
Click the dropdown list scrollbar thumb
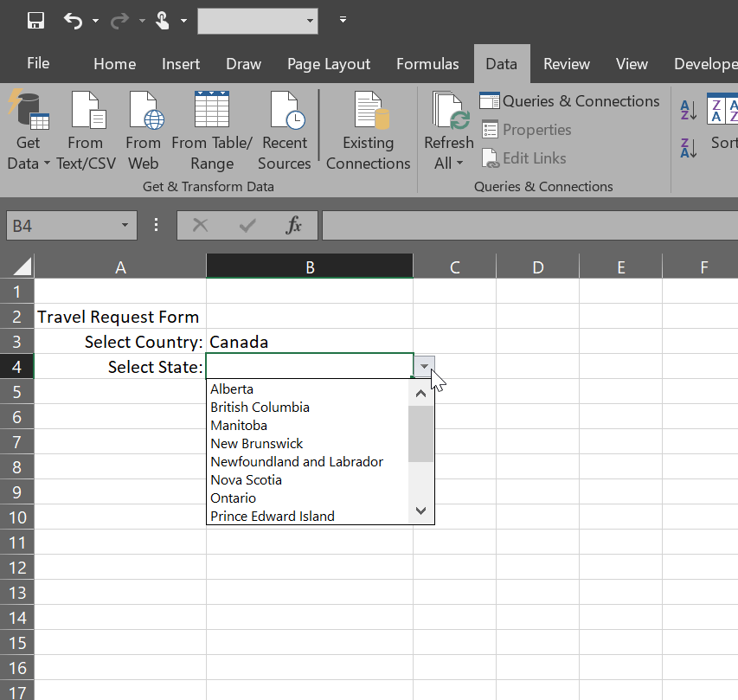pyautogui.click(x=420, y=434)
